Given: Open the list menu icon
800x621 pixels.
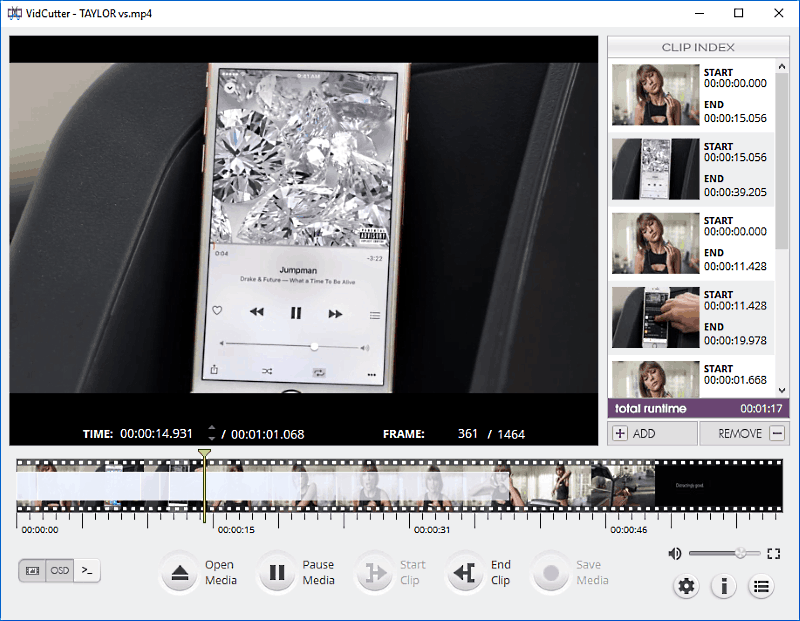Looking at the screenshot, I should 761,586.
